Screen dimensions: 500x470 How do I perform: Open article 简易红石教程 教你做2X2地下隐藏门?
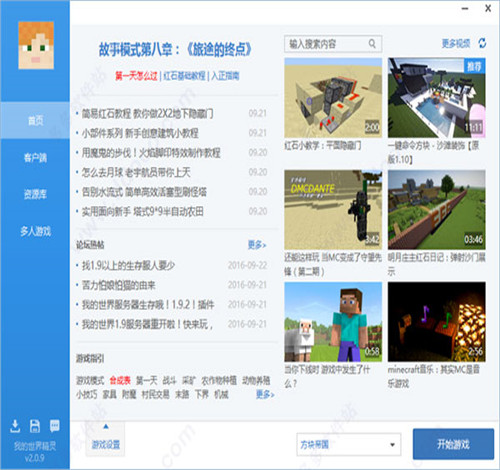click(x=148, y=114)
